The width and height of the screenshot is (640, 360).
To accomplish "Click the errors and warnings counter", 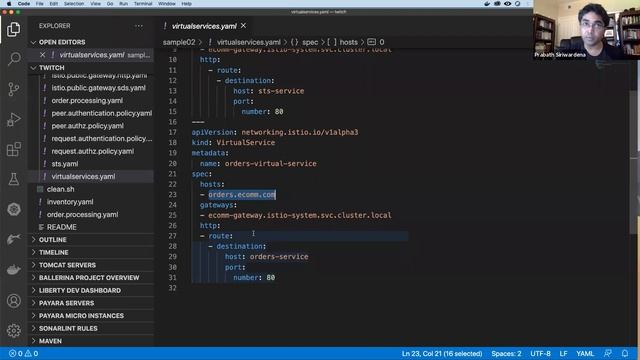I will (x=23, y=353).
